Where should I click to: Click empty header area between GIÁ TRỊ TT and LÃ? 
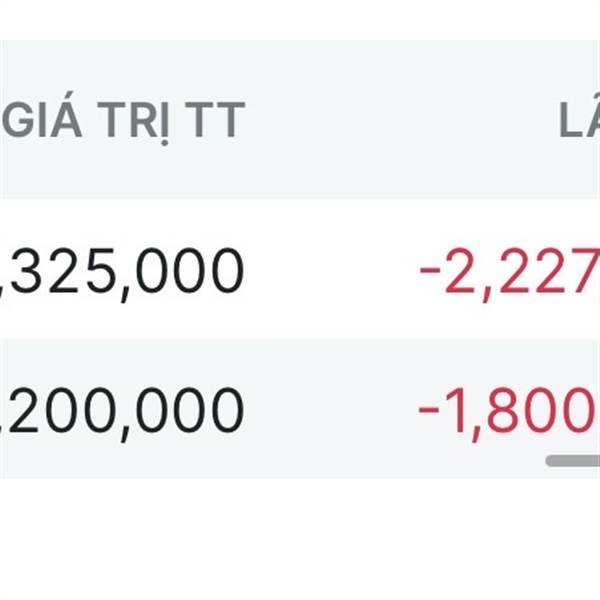point(400,121)
